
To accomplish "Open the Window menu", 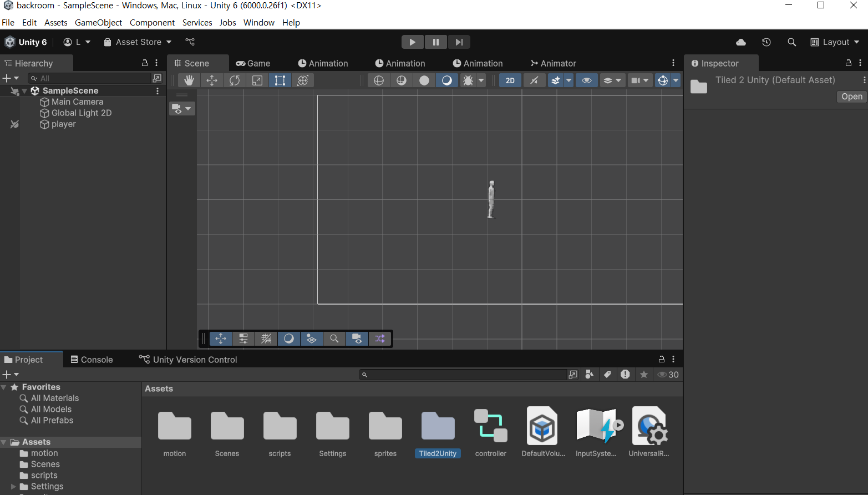I will 259,23.
